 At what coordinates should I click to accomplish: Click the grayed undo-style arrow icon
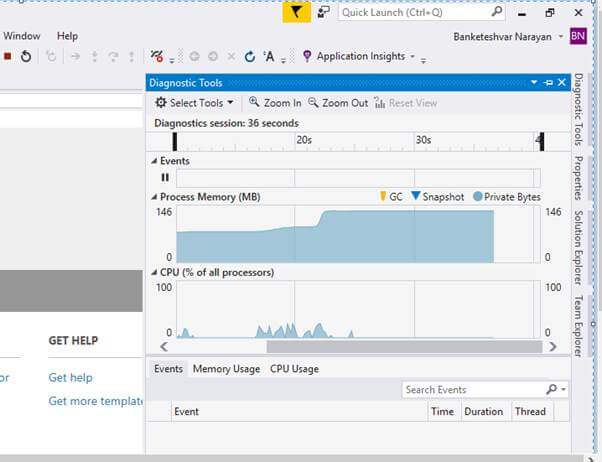pos(51,56)
